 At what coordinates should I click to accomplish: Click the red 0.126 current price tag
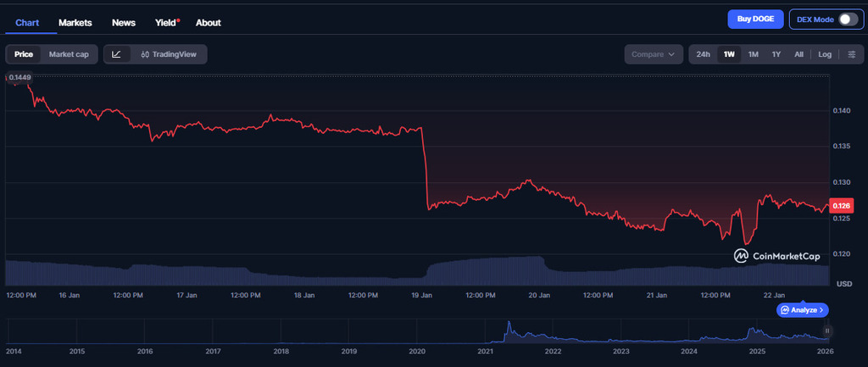[x=842, y=206]
